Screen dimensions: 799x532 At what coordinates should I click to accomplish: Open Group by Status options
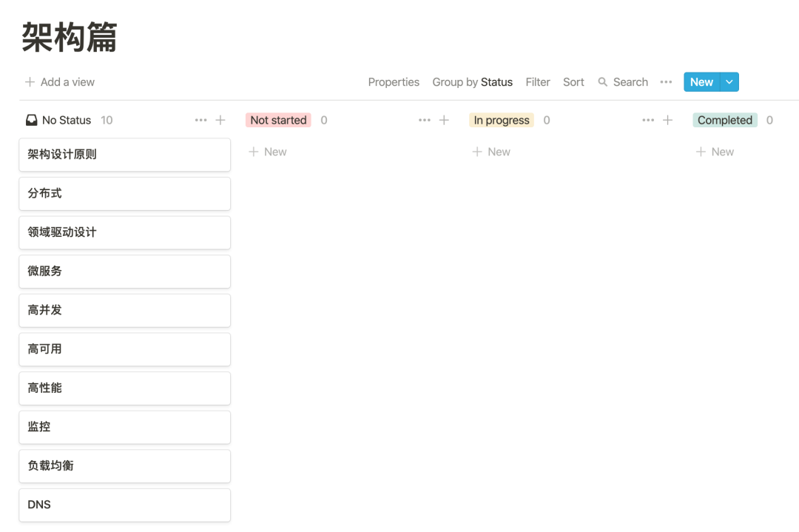[472, 82]
